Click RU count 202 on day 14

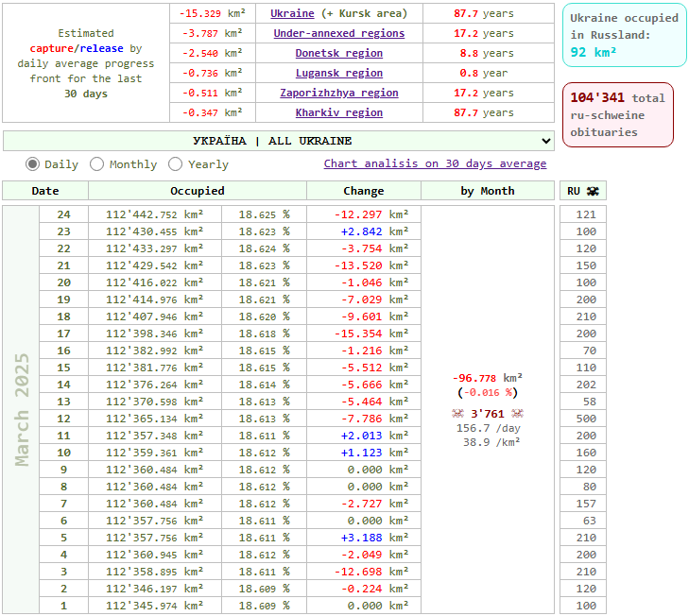click(586, 385)
